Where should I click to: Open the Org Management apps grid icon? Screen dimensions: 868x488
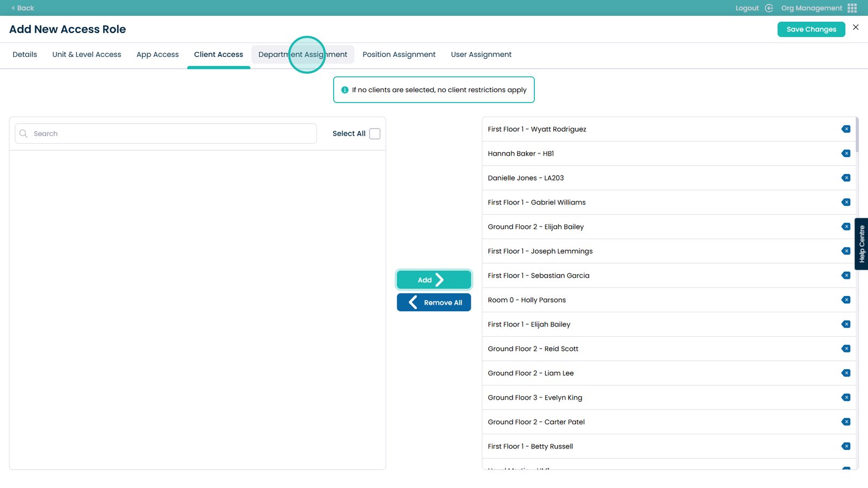point(852,8)
